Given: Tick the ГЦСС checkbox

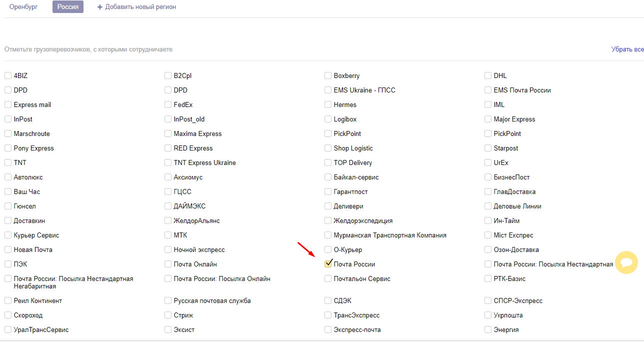Looking at the screenshot, I should point(168,191).
